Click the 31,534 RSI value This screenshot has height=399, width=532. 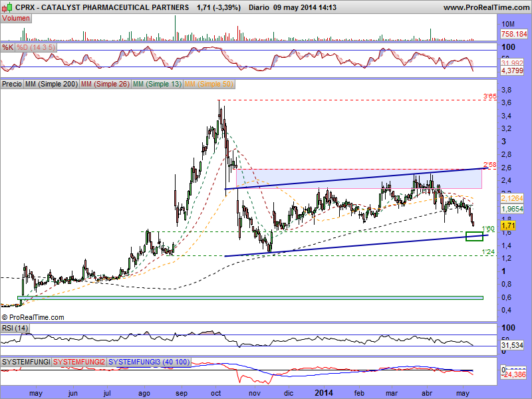[x=512, y=345]
